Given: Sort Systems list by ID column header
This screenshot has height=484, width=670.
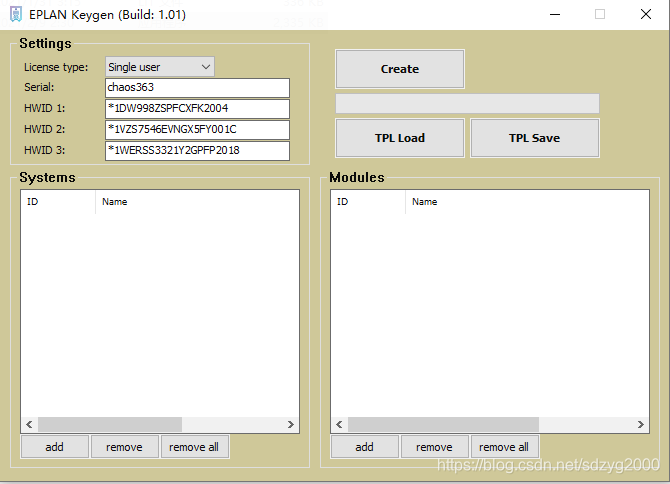Looking at the screenshot, I should point(58,202).
